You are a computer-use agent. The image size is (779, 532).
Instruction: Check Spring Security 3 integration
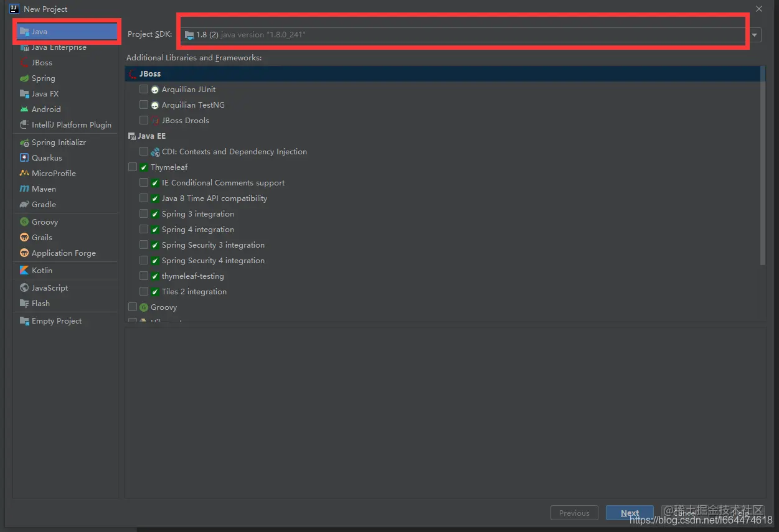coord(144,245)
